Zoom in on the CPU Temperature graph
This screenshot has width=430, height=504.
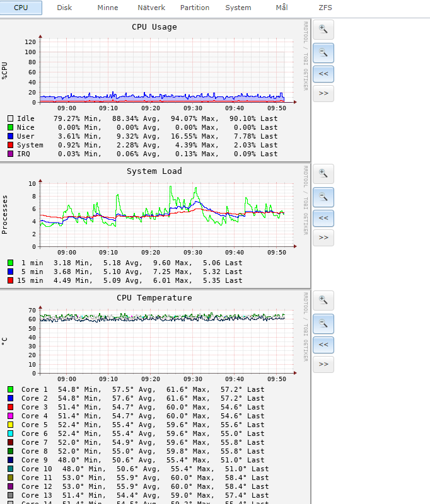(323, 300)
